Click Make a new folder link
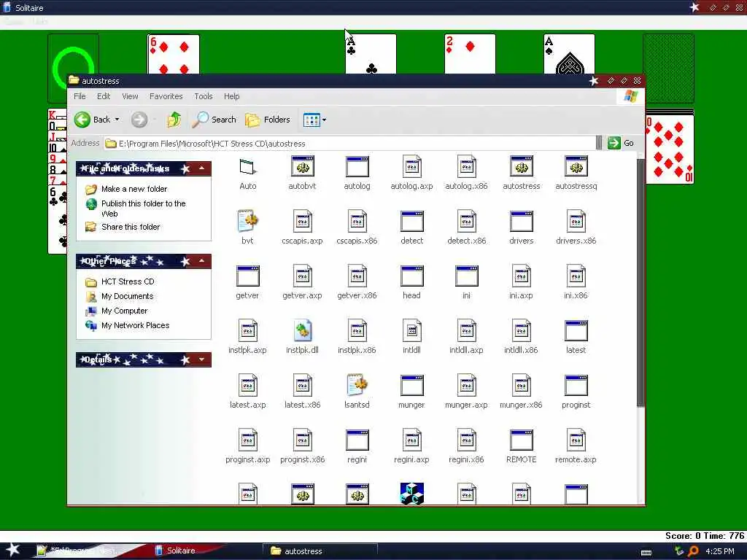Screen dimensions: 747x560 coord(134,189)
